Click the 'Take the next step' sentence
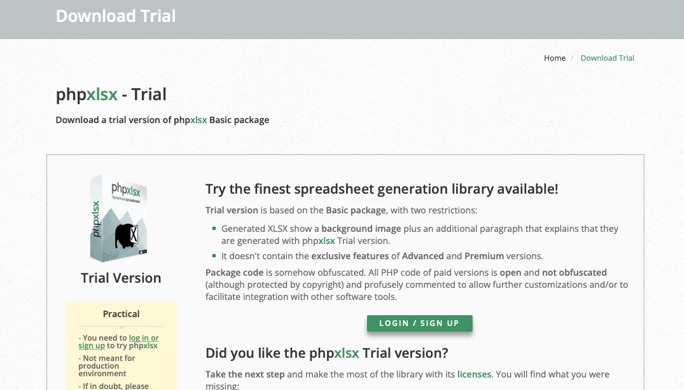The image size is (684, 390). click(x=407, y=380)
